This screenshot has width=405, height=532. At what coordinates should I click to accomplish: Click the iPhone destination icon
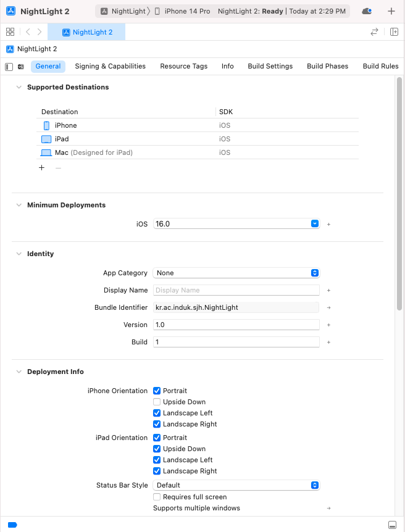[46, 125]
